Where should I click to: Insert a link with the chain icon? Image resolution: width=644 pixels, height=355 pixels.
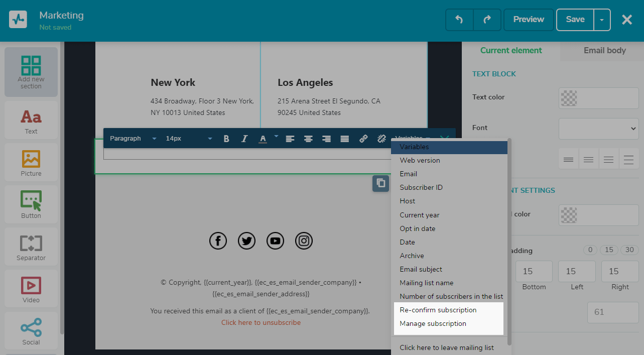coord(364,139)
